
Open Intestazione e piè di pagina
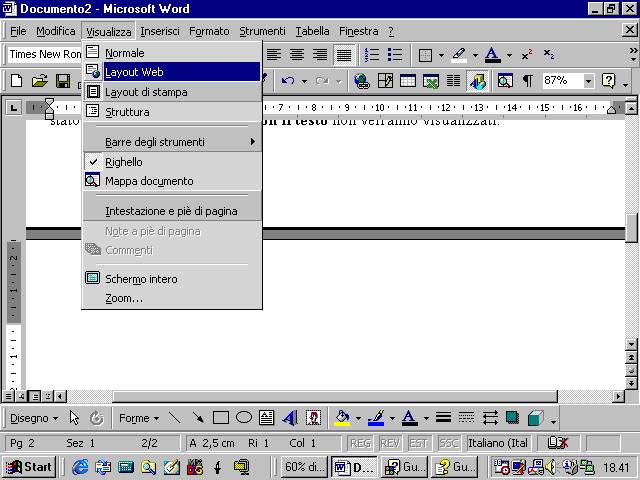click(172, 211)
